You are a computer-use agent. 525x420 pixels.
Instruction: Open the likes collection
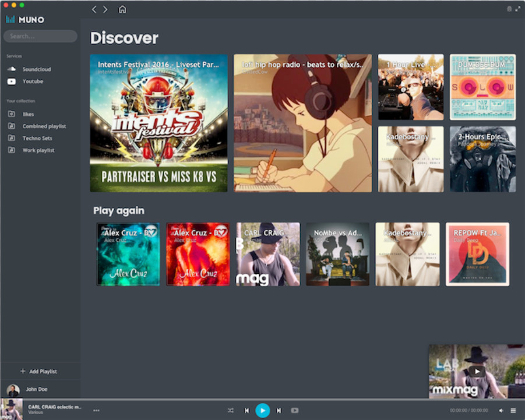coord(28,114)
